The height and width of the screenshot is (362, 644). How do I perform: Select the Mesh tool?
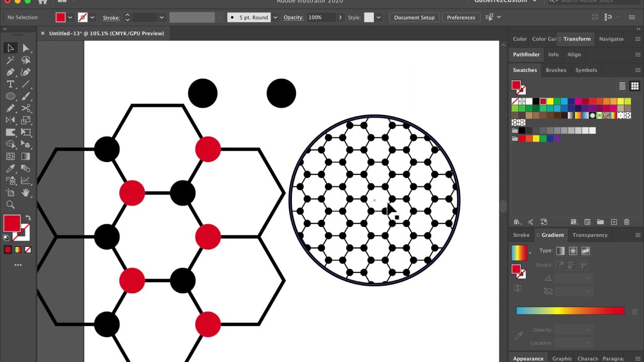pyautogui.click(x=11, y=156)
